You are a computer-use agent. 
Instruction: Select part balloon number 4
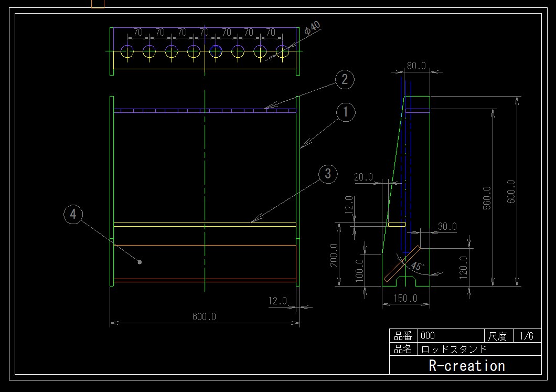coord(73,214)
